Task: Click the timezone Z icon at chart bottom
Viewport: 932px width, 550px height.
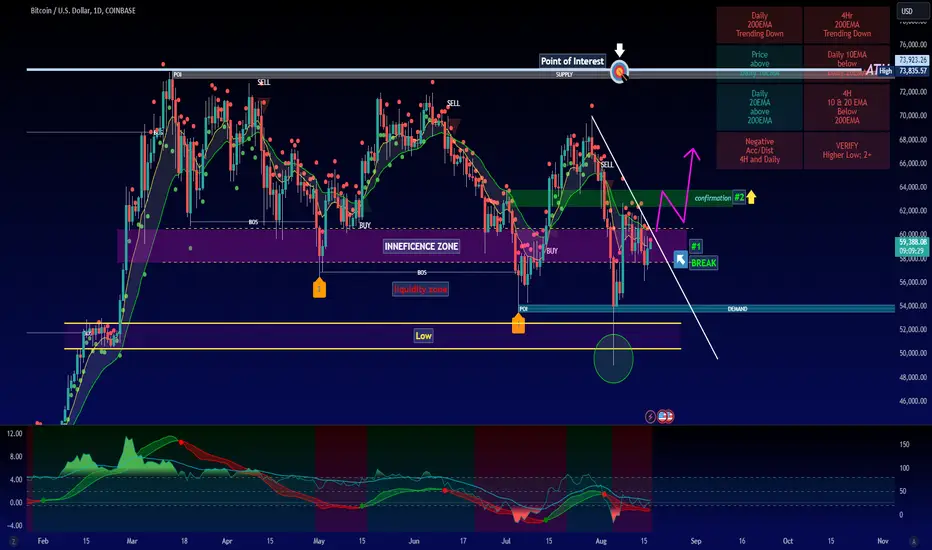Action: pos(12,541)
